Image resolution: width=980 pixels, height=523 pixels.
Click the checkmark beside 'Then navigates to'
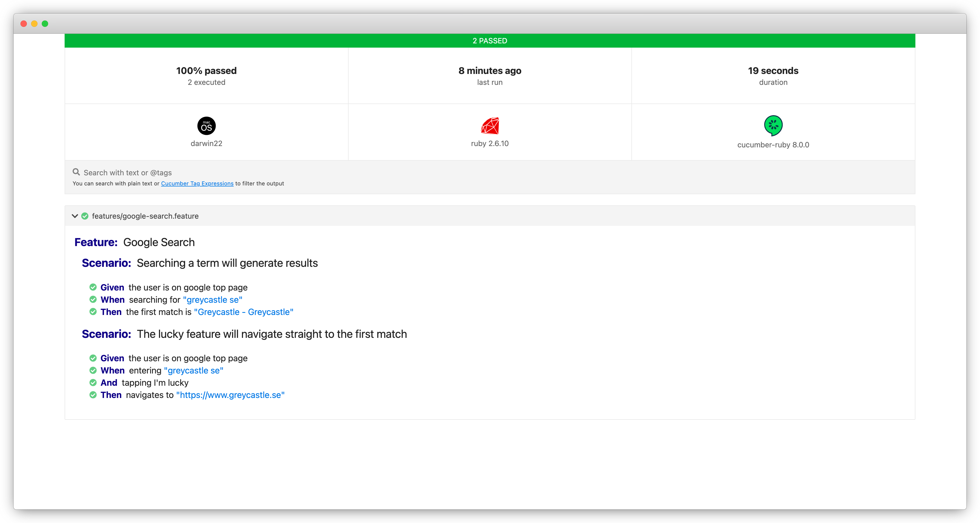pyautogui.click(x=93, y=395)
